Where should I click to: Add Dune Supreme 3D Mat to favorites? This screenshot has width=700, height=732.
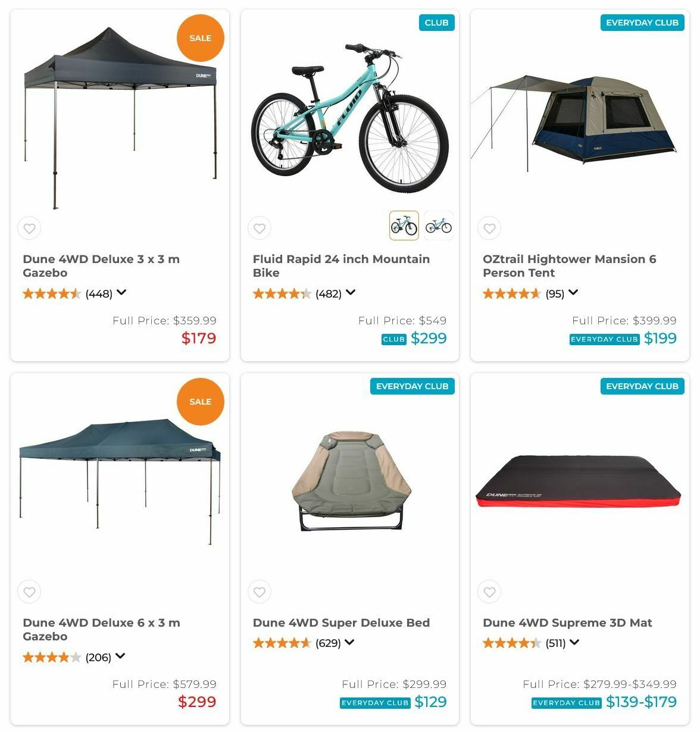click(x=489, y=592)
